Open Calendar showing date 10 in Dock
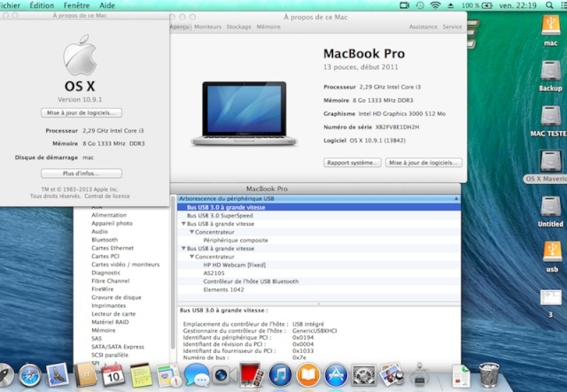The width and height of the screenshot is (567, 392). tap(113, 376)
